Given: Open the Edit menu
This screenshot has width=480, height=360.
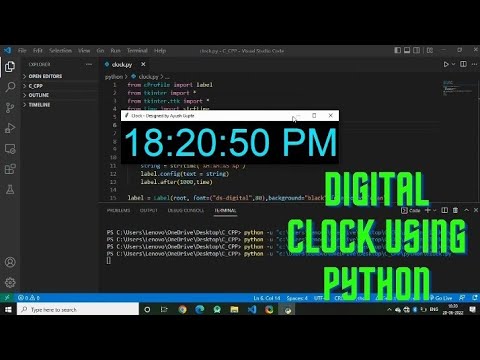Looking at the screenshot, I should point(38,51).
